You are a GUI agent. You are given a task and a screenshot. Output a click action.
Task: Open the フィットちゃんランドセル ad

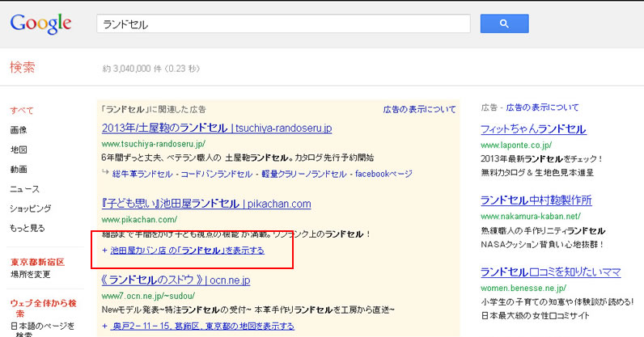(x=533, y=129)
